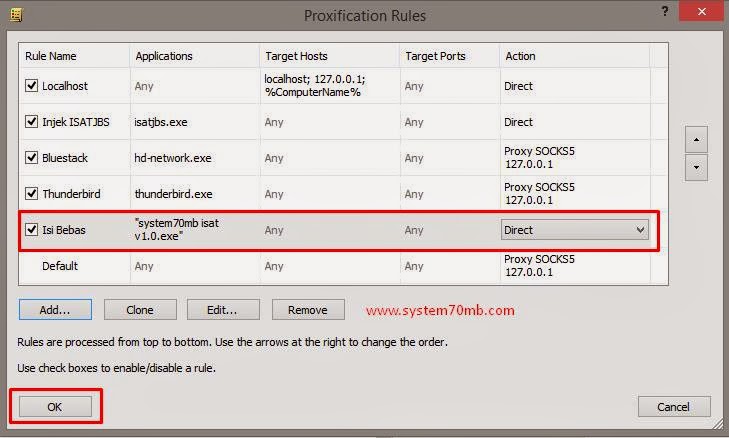Confirm with the OK button

[55, 407]
